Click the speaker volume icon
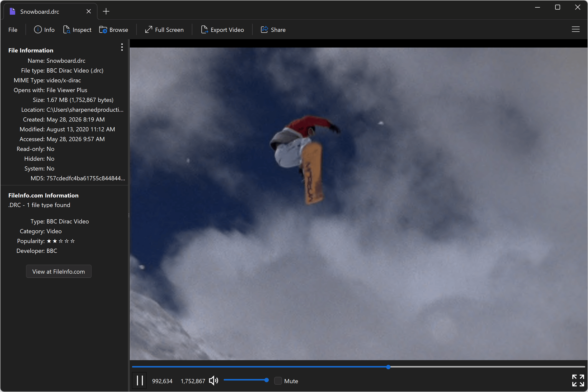 [x=213, y=381]
